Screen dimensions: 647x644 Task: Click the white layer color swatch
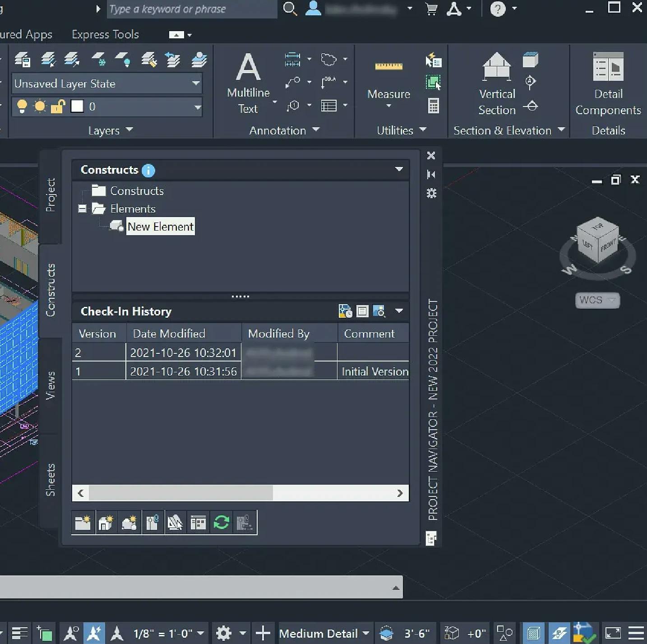click(x=77, y=107)
